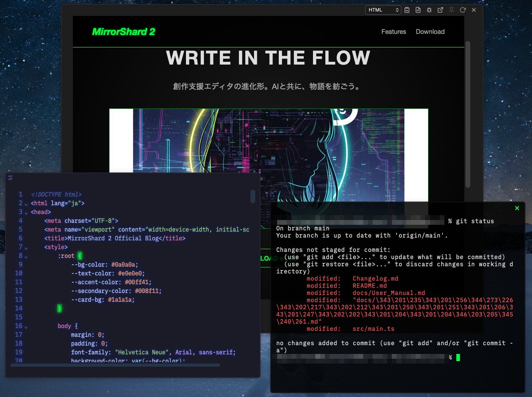This screenshot has height=397, width=532.
Task: Toggle the pin icon in preview toolbar
Action: [452, 10]
